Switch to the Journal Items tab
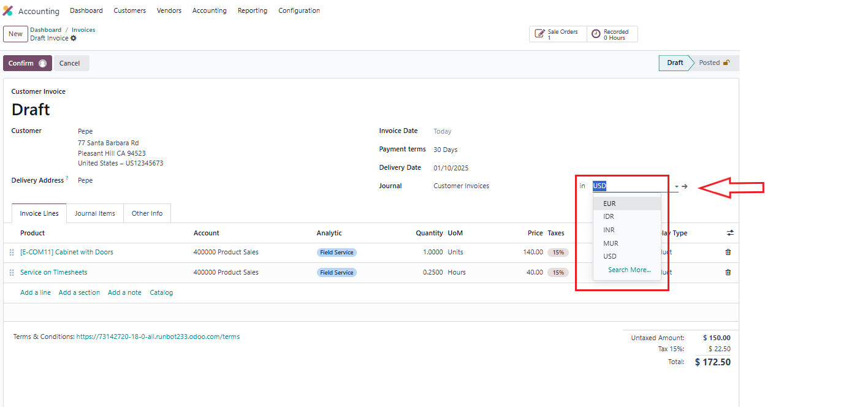Image resolution: width=868 pixels, height=407 pixels. click(94, 213)
